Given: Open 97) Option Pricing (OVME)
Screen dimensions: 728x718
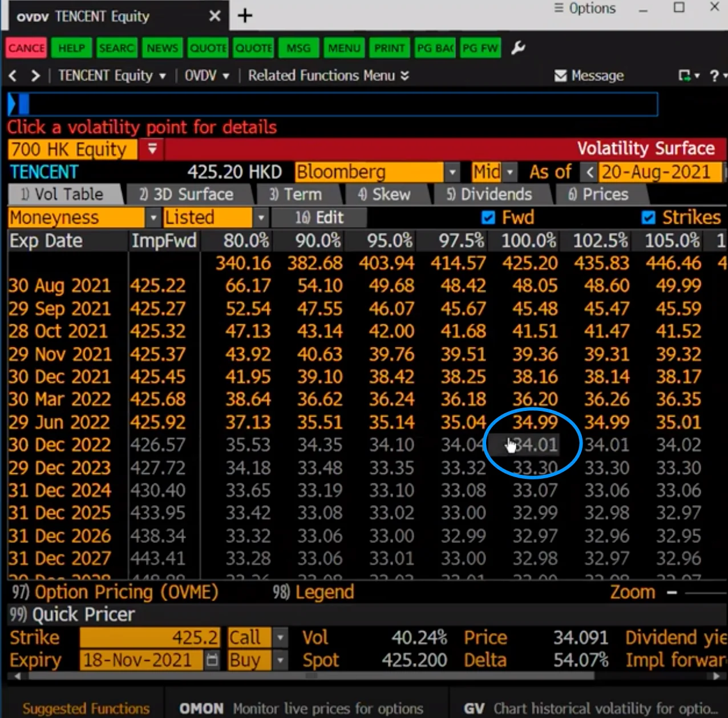Looking at the screenshot, I should (x=115, y=592).
